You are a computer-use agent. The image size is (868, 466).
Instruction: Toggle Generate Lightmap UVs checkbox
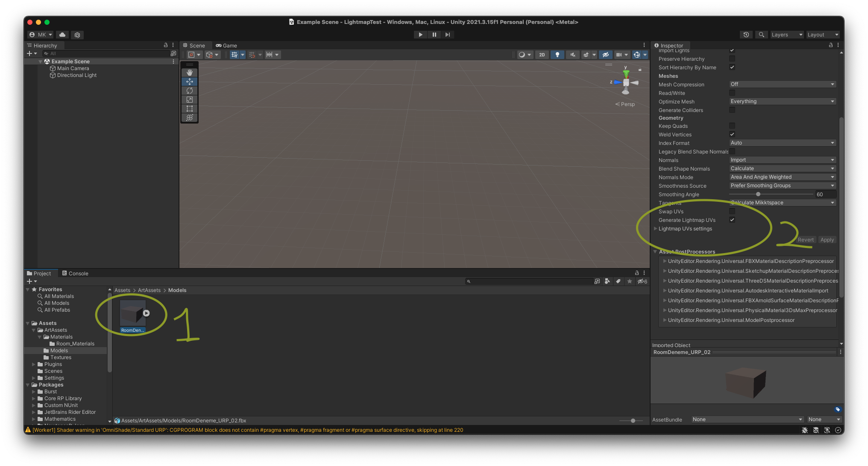732,220
